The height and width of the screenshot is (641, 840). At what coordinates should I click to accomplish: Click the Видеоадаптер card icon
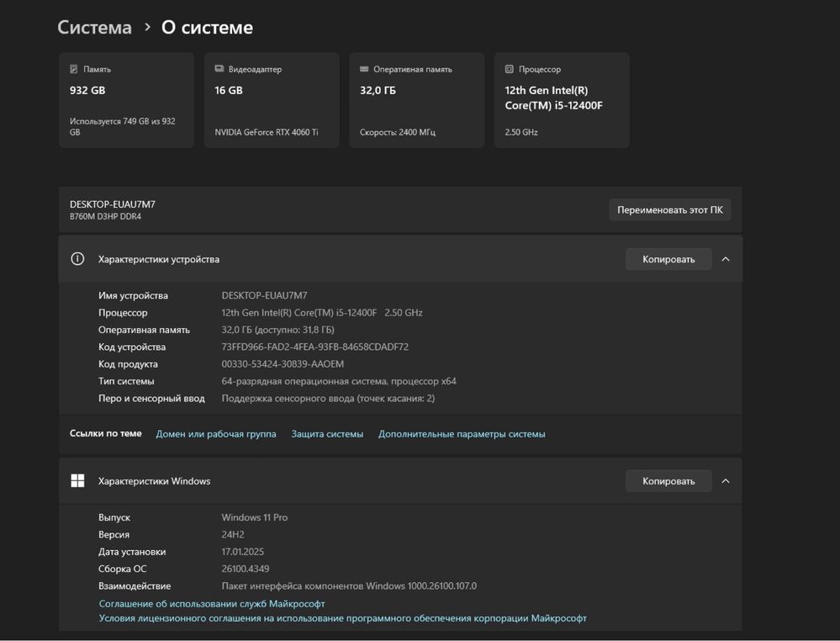[x=219, y=69]
